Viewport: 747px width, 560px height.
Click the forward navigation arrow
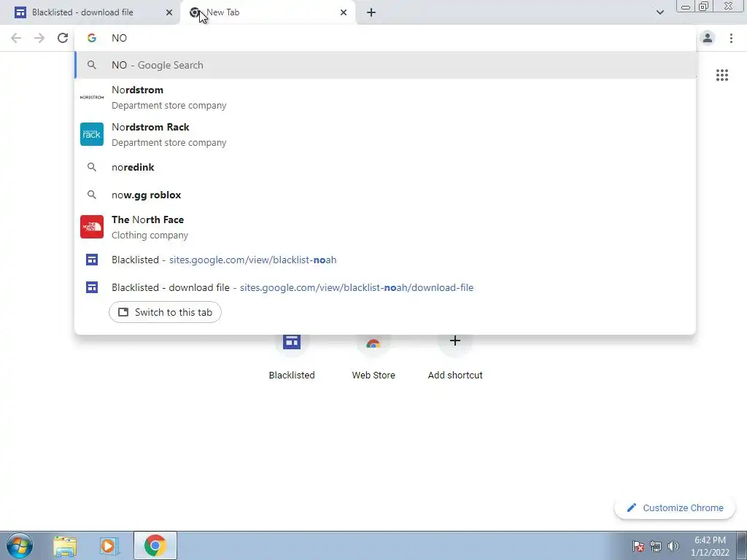pyautogui.click(x=39, y=38)
